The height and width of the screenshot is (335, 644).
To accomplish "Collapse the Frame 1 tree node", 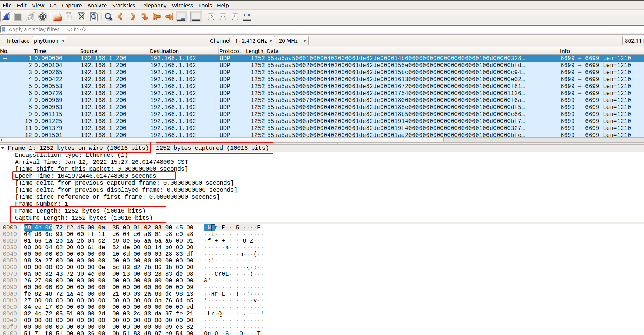I will point(3,148).
